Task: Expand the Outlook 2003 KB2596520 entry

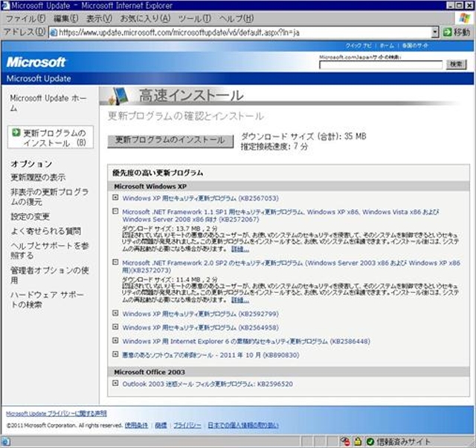Action: [x=115, y=383]
